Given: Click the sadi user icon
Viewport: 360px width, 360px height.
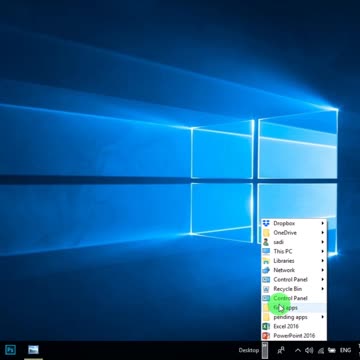Looking at the screenshot, I should 266,242.
